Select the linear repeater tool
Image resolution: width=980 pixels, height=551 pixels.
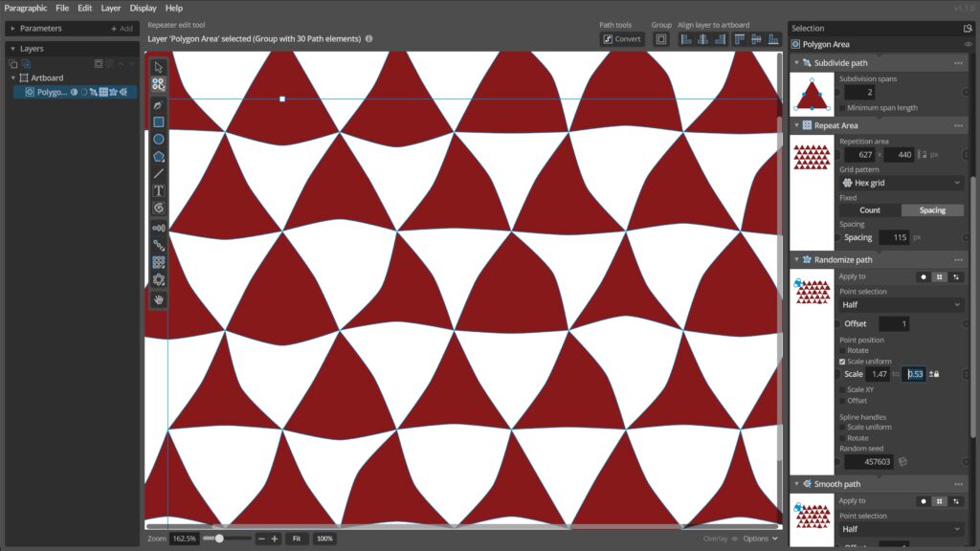pos(159,228)
